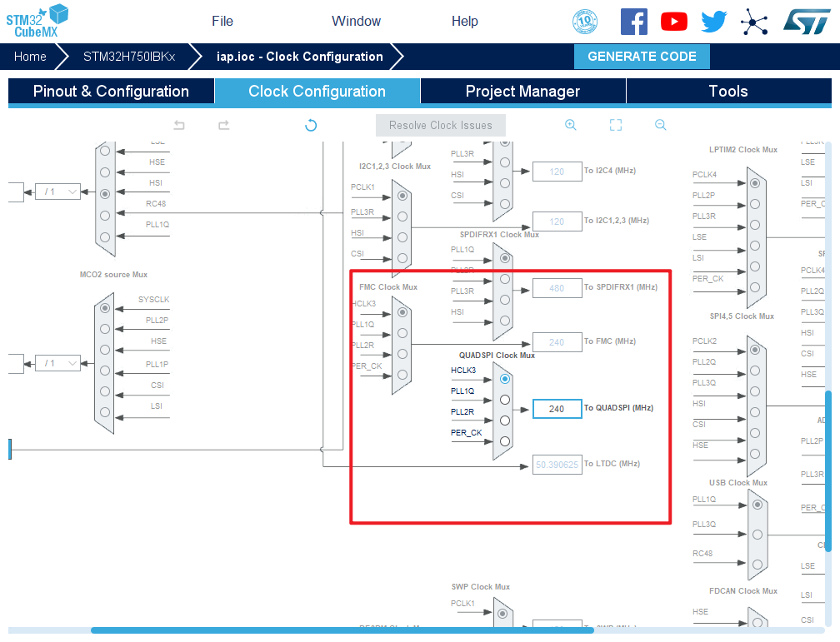This screenshot has height=642, width=840.
Task: Open the Facebook icon link
Action: tap(634, 22)
